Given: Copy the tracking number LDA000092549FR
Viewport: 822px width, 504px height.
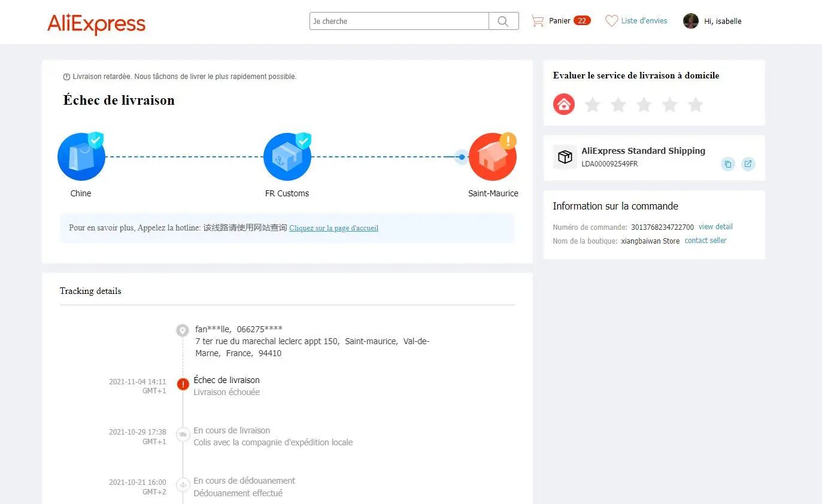Looking at the screenshot, I should [x=728, y=164].
